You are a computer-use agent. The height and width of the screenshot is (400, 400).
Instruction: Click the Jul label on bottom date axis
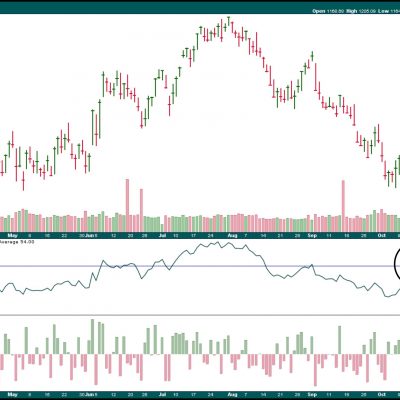(162, 395)
